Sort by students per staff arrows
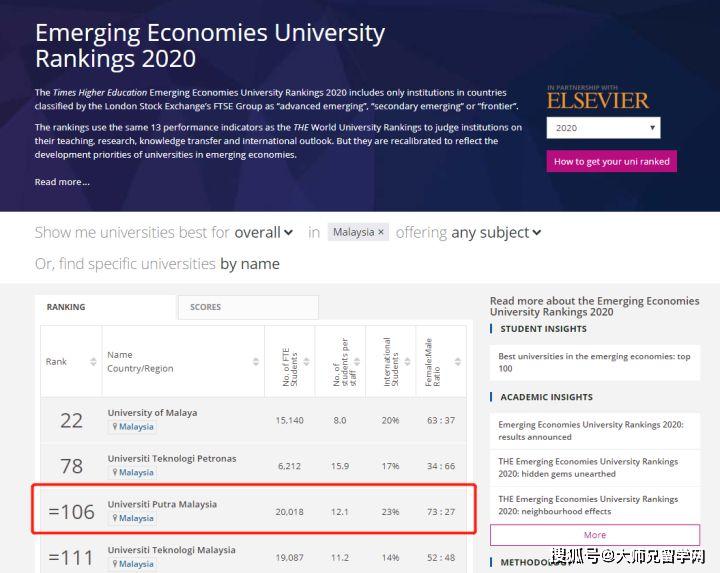Image resolution: width=720 pixels, height=573 pixels. pos(358,361)
